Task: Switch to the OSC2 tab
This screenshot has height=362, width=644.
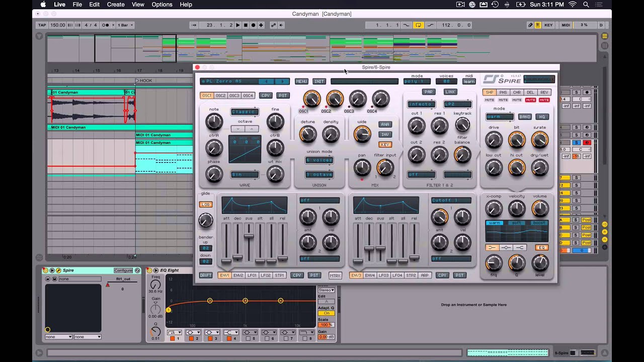Action: (221, 96)
